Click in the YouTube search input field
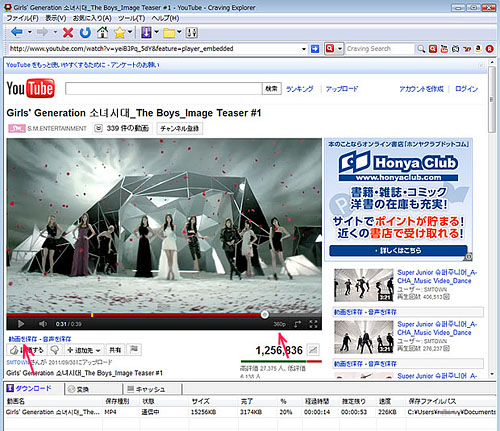The height and width of the screenshot is (431, 500). pos(164,89)
